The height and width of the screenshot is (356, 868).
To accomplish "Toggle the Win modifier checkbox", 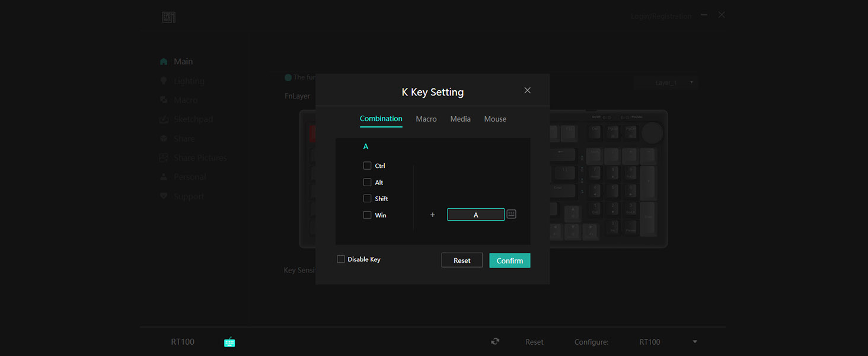I will 367,215.
